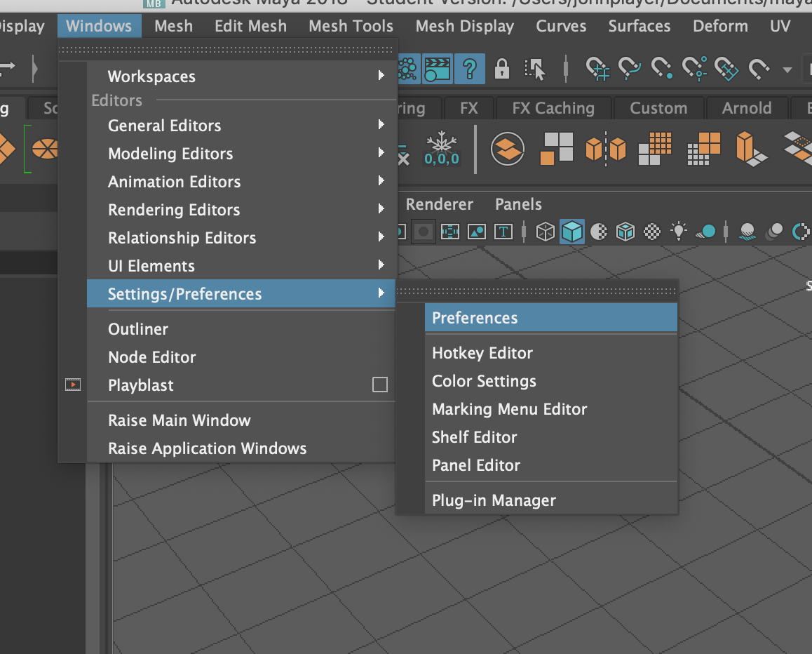
Task: Click the snowflake freeze transformations icon
Action: (x=442, y=140)
